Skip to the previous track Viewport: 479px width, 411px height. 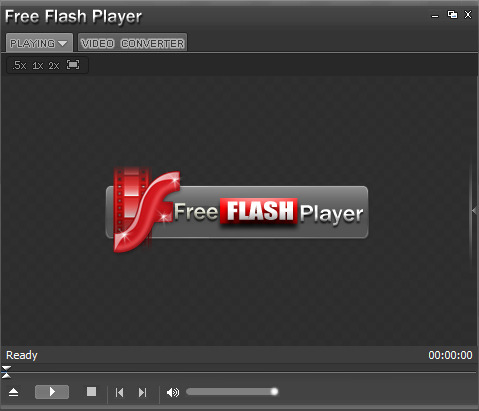pos(119,392)
